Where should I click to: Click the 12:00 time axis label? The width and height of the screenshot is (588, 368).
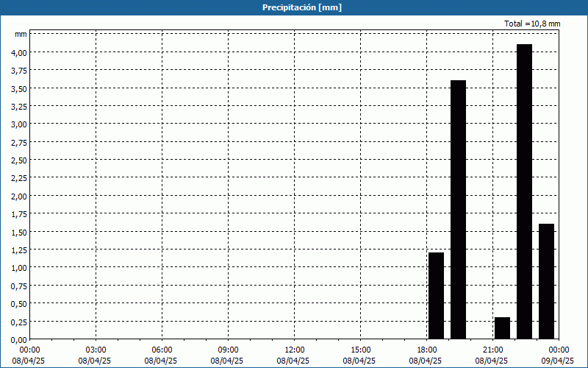pos(294,350)
